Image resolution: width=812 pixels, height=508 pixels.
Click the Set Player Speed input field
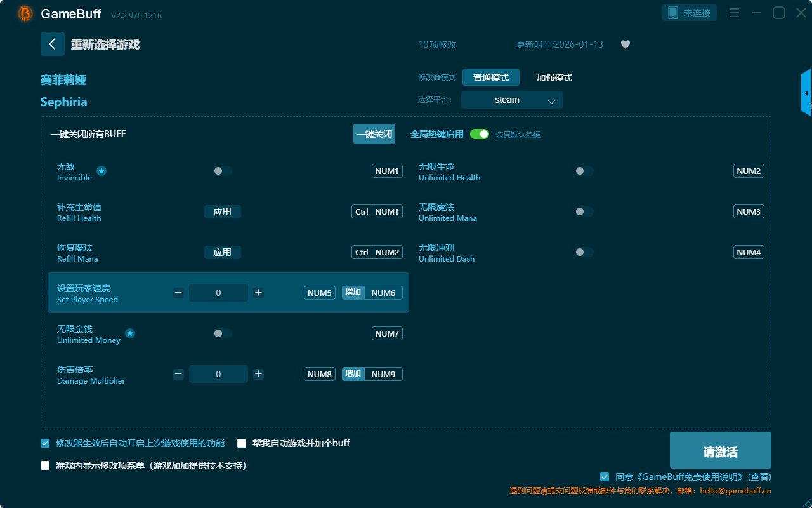(x=218, y=293)
